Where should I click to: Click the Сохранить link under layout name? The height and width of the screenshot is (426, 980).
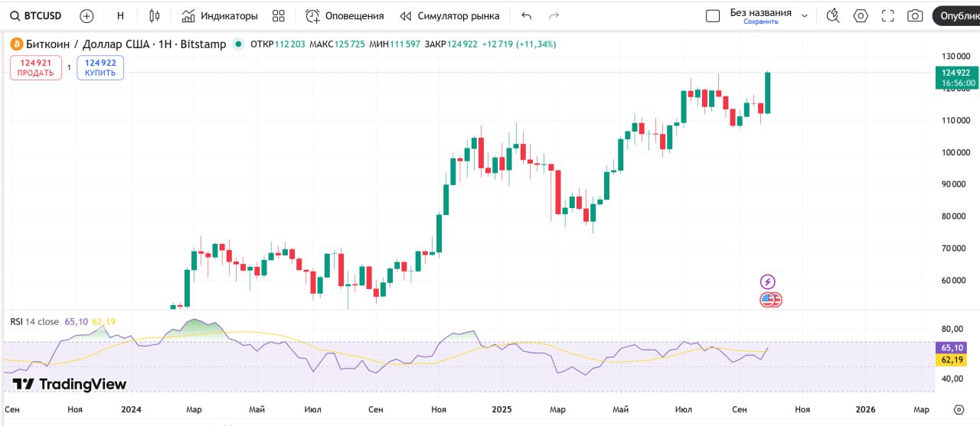pos(760,22)
